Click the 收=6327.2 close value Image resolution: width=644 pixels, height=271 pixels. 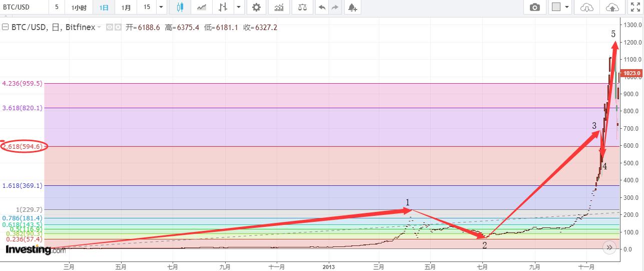[260, 27]
